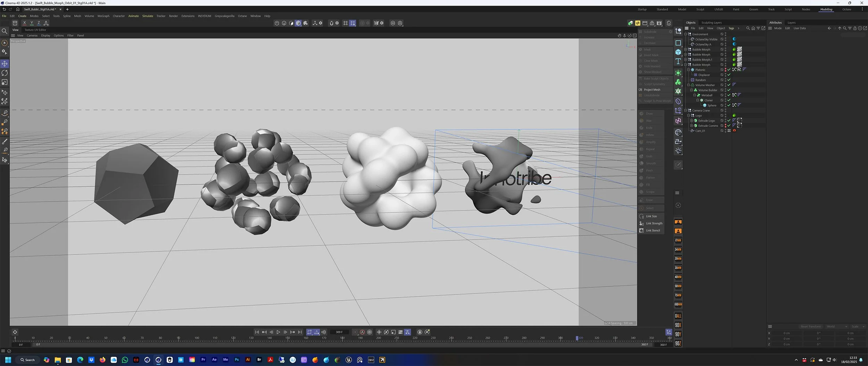Toggle the Y axis lock
The height and width of the screenshot is (366, 868).
32,23
